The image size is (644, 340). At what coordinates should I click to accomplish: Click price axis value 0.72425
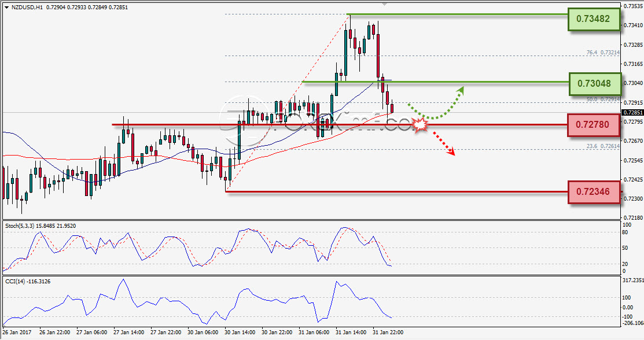(633, 180)
